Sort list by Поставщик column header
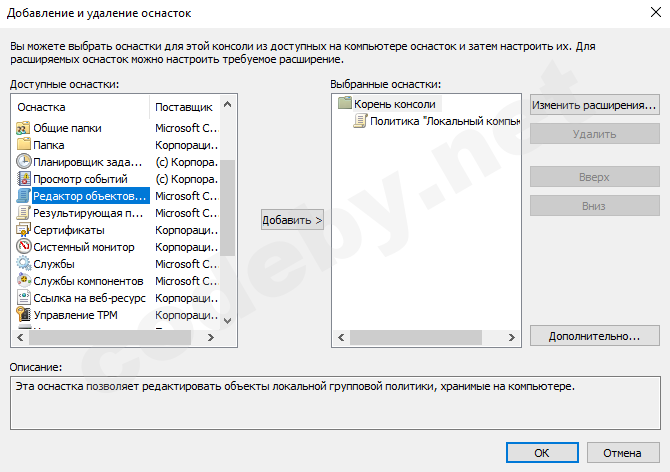 coord(185,107)
